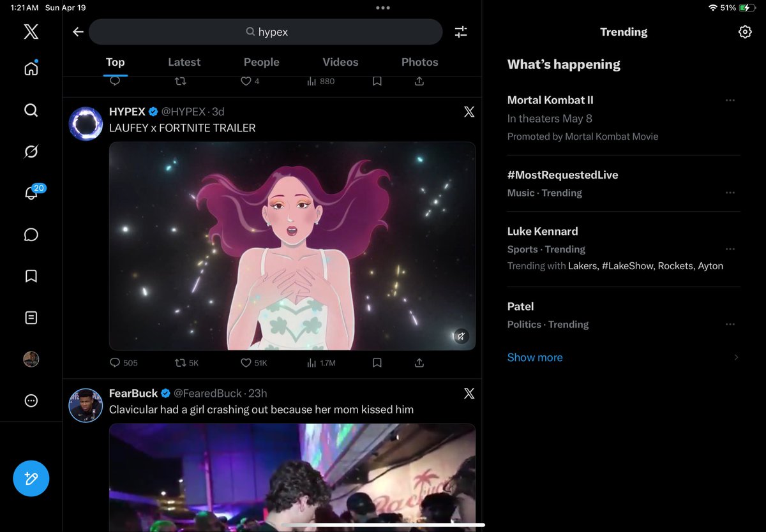Play the LAUFEY x FORTNITE trailer video
Image resolution: width=766 pixels, height=532 pixels.
coord(292,246)
